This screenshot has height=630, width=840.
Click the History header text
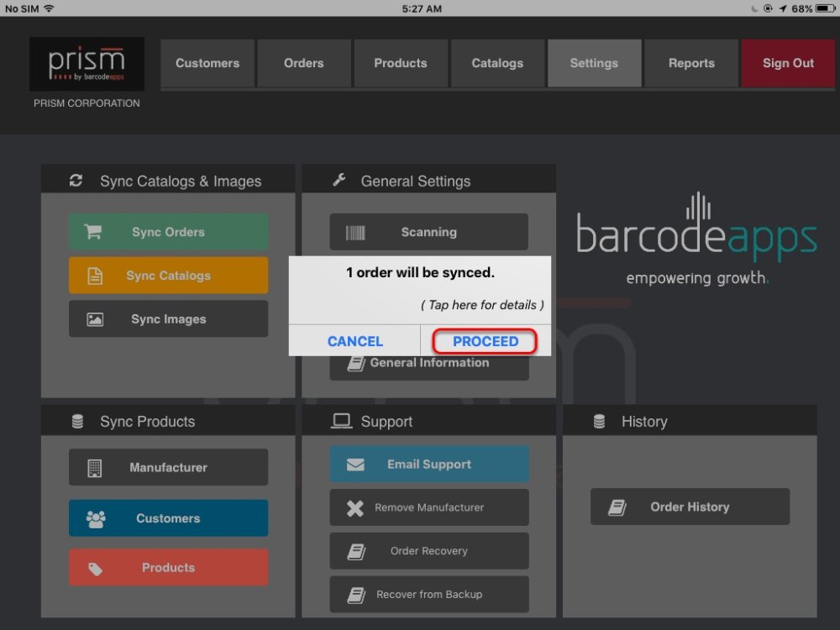644,422
